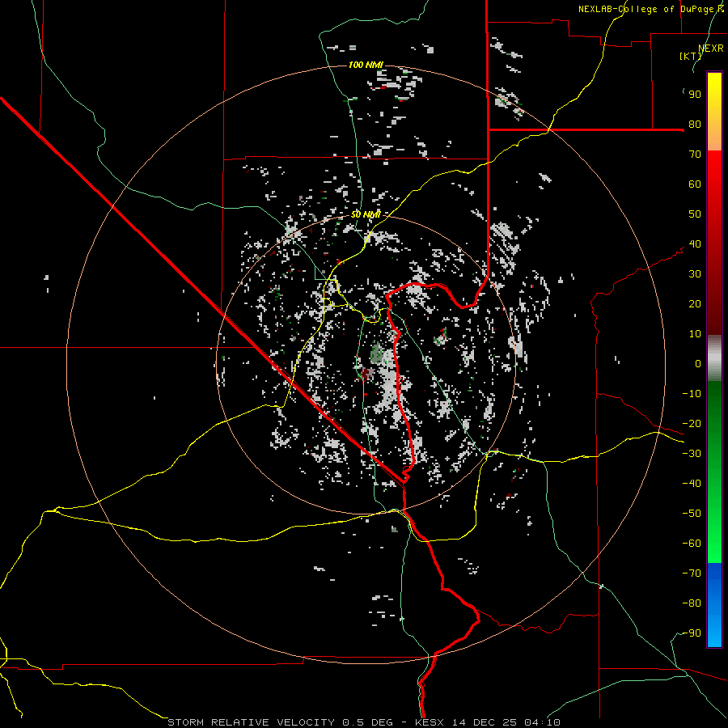The image size is (728, 728).
Task: Pick the dark green segment of the color bar
Action: coord(714,408)
